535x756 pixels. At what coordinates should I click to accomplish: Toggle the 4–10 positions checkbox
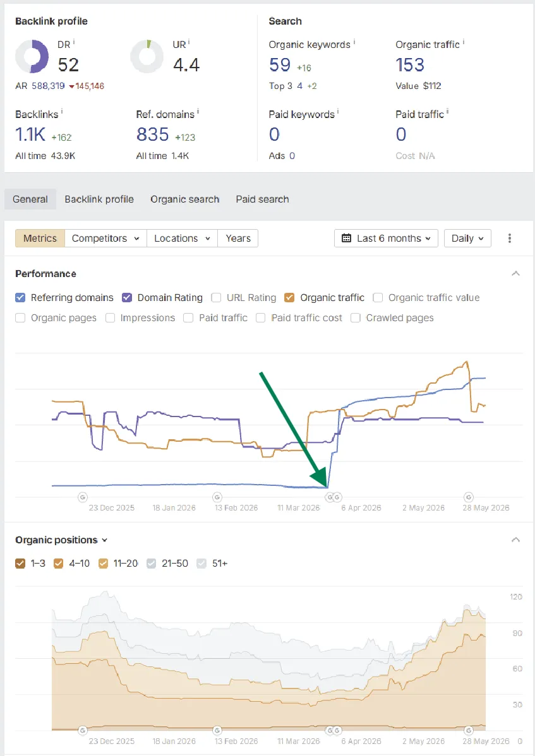58,563
